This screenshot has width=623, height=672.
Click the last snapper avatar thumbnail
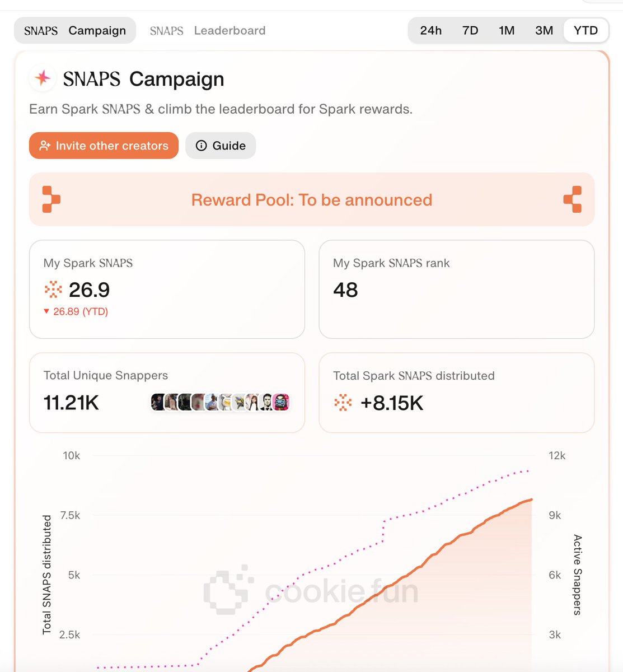[x=281, y=402]
